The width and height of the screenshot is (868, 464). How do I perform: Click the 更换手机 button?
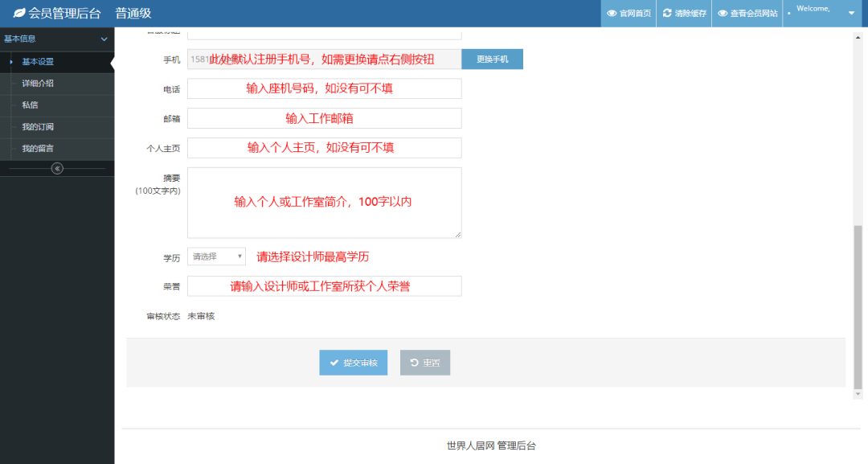tap(491, 59)
